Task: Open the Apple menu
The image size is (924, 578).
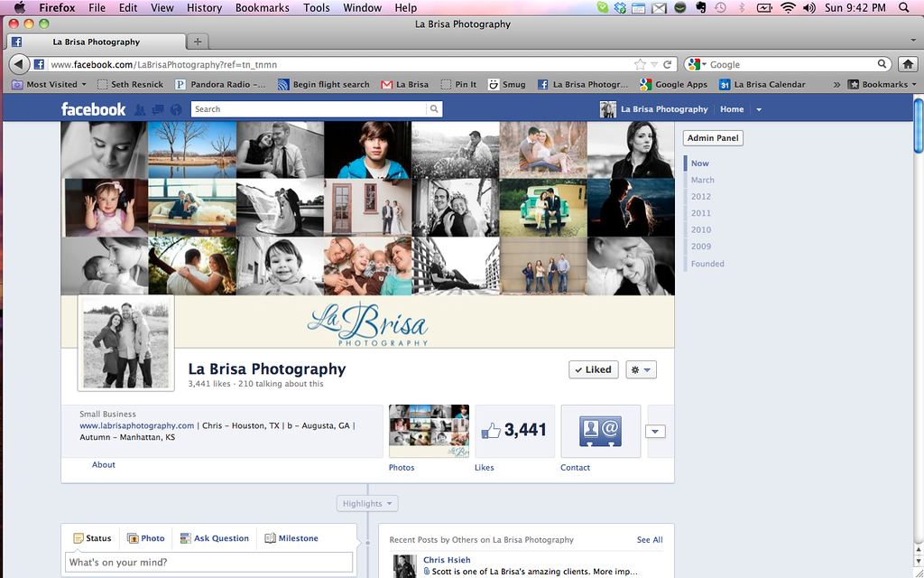Action: (x=20, y=7)
